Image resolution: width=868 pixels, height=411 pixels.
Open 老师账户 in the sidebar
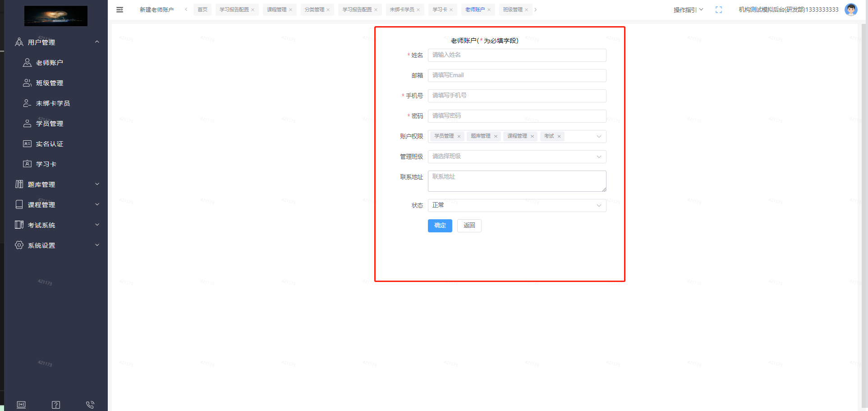coord(56,63)
